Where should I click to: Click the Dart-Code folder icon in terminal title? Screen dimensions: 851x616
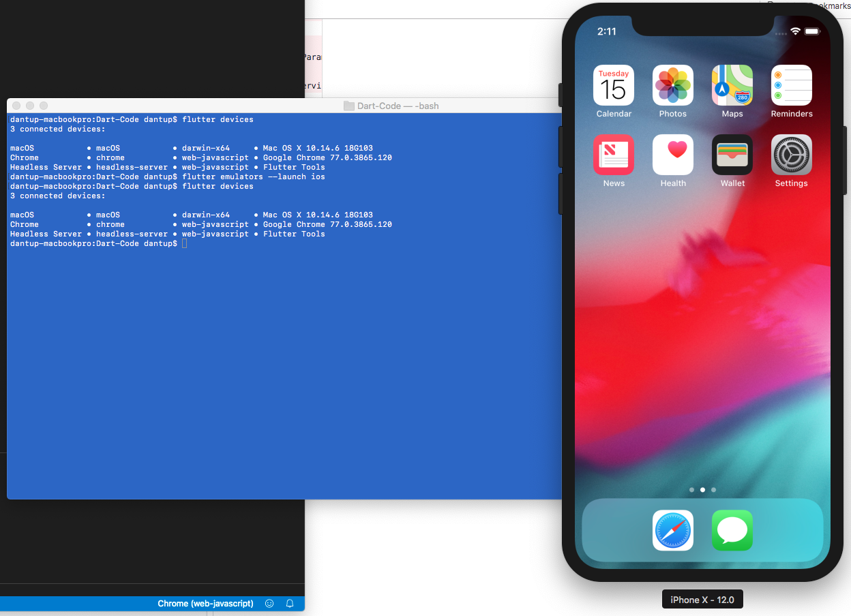(349, 106)
